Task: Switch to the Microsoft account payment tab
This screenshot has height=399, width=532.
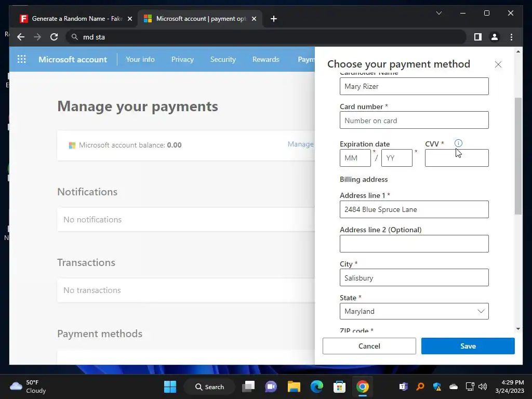Action: click(x=199, y=19)
